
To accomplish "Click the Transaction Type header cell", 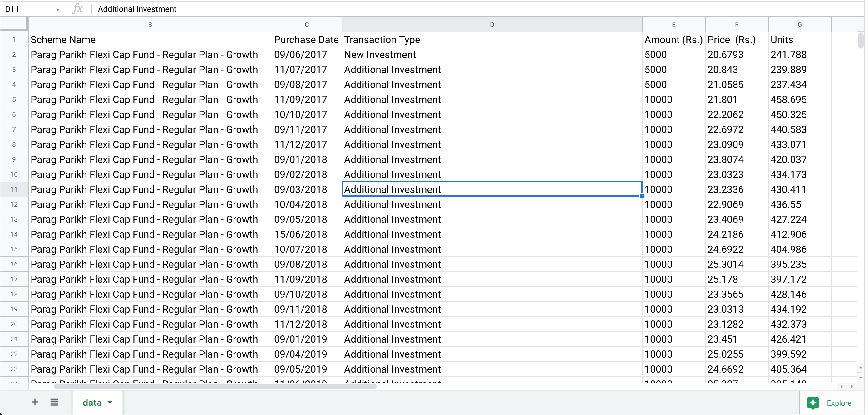I will (492, 40).
